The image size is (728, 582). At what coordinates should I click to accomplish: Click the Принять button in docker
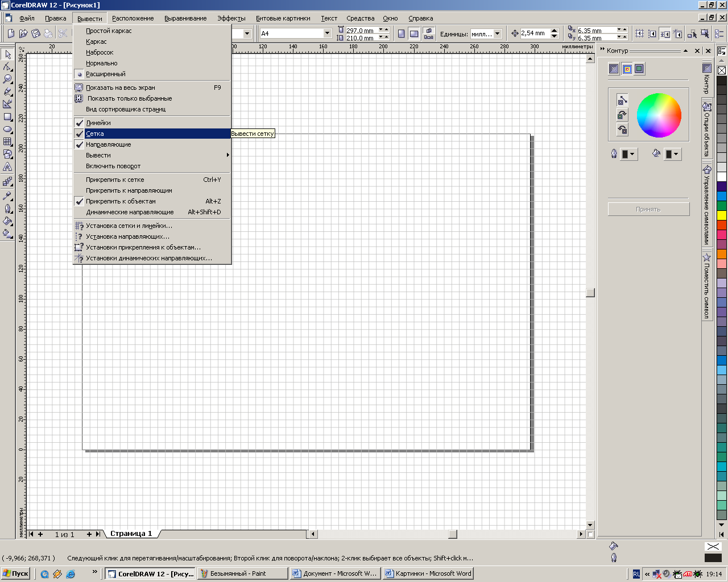[648, 209]
